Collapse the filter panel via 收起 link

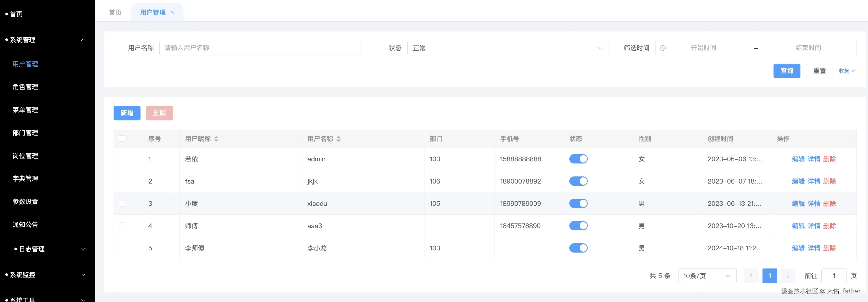pos(847,71)
